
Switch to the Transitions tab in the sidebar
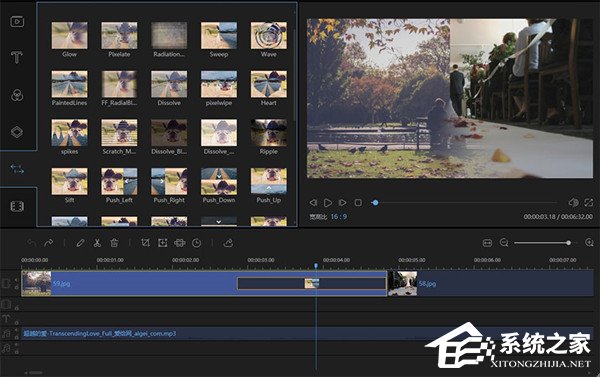click(x=17, y=169)
